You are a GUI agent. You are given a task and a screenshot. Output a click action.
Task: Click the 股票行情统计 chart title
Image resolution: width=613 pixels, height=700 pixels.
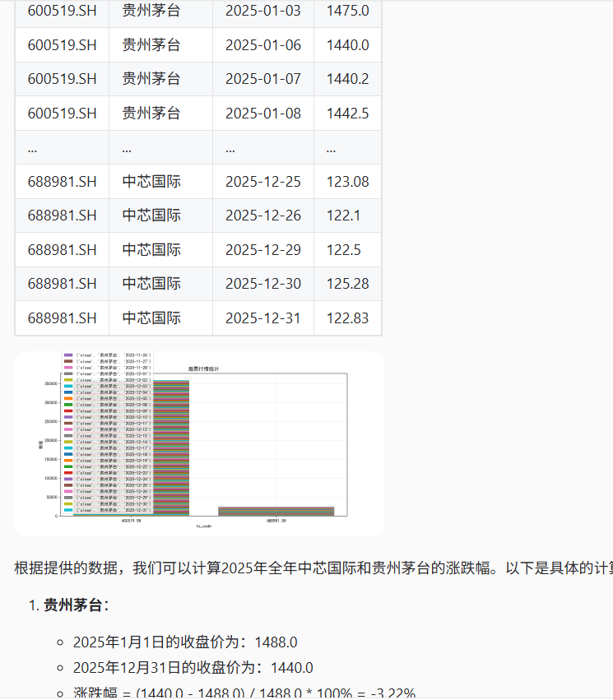pos(203,369)
